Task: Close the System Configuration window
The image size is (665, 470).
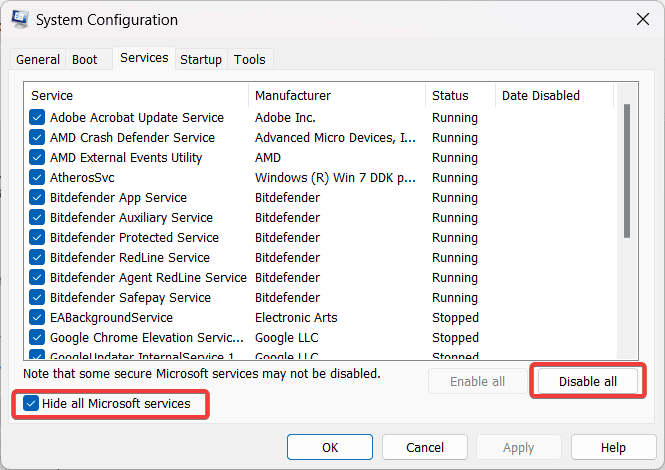Action: click(x=643, y=19)
